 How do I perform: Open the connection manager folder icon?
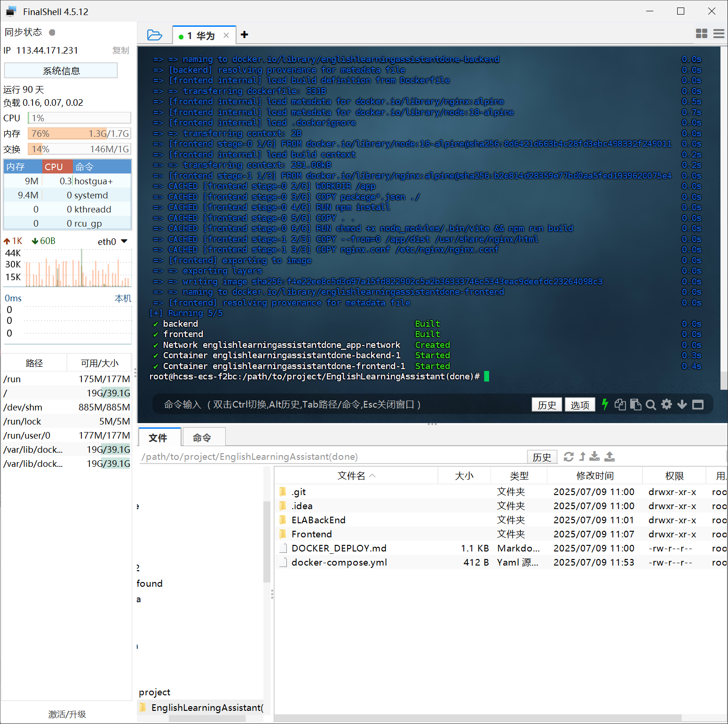154,35
